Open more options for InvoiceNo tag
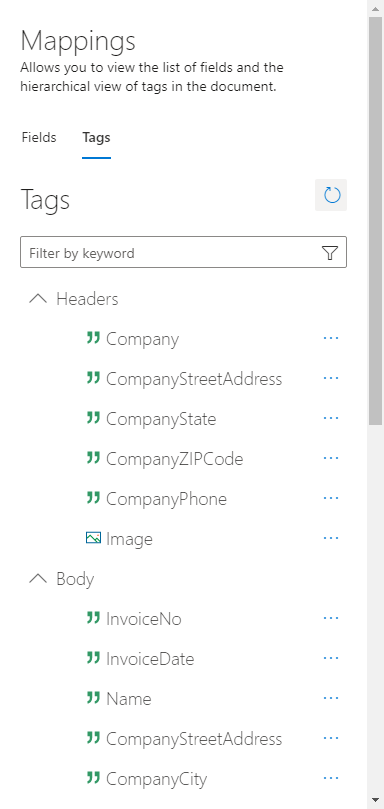384x809 pixels. (x=331, y=618)
